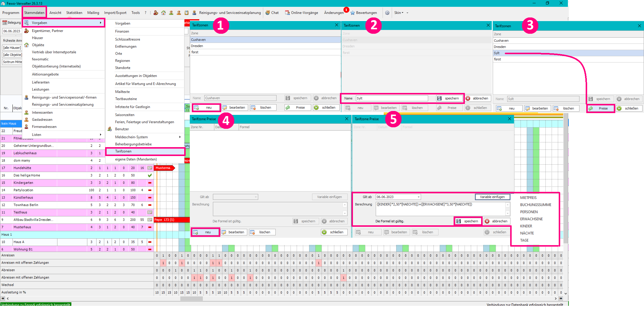The height and width of the screenshot is (315, 644).
Task: Choose the ERWACHSENE variable from the list
Action: 531,219
